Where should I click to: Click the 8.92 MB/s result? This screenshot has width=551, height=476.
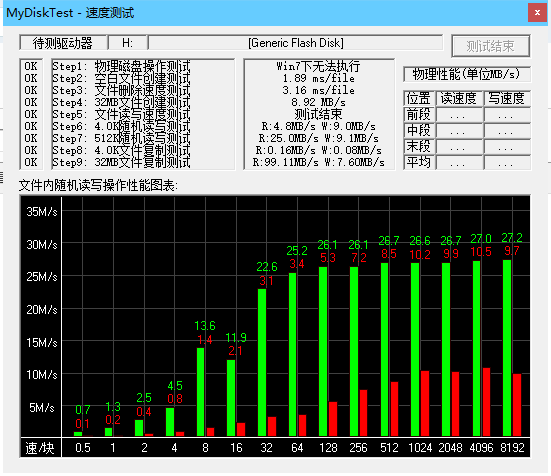(x=318, y=102)
